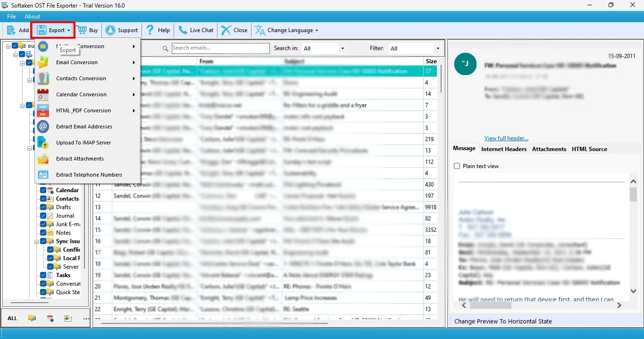Click the Extract Telephone Numbers icon
644x339 pixels.
tap(43, 175)
